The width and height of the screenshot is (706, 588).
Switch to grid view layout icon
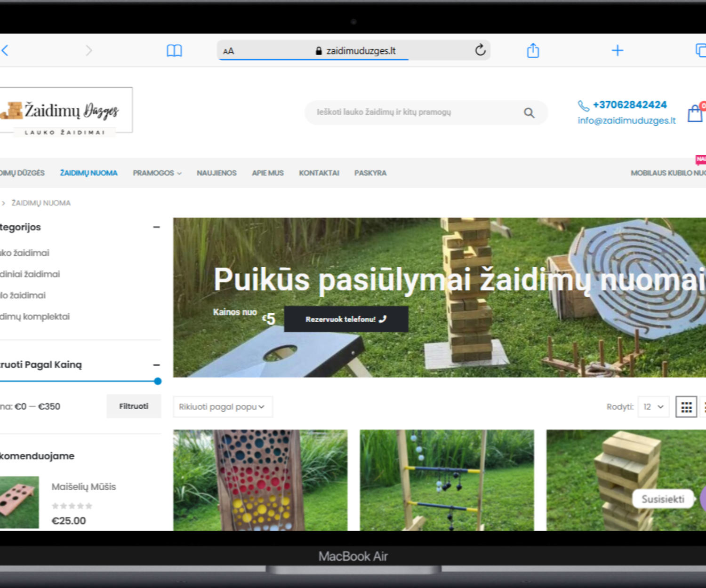(x=686, y=407)
